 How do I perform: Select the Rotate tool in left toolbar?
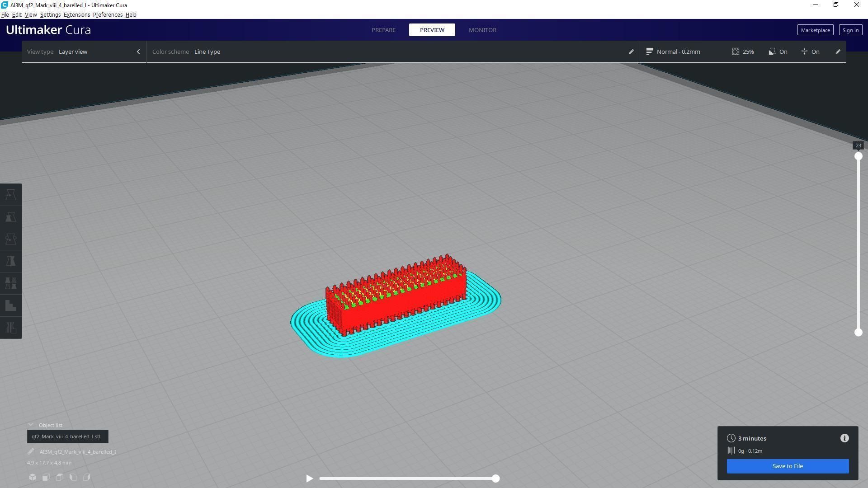coord(11,239)
